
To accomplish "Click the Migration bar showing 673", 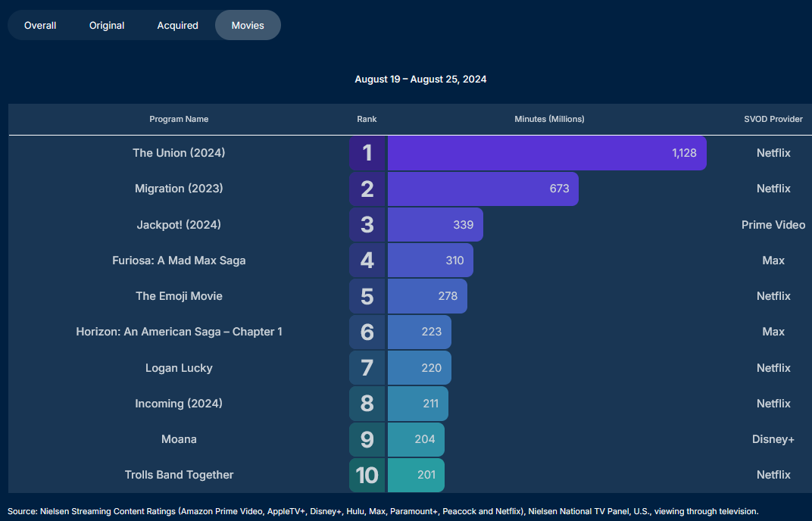I will (483, 189).
